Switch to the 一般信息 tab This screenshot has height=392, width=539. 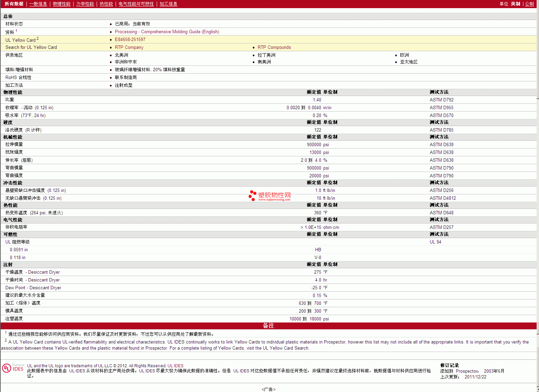38,4
